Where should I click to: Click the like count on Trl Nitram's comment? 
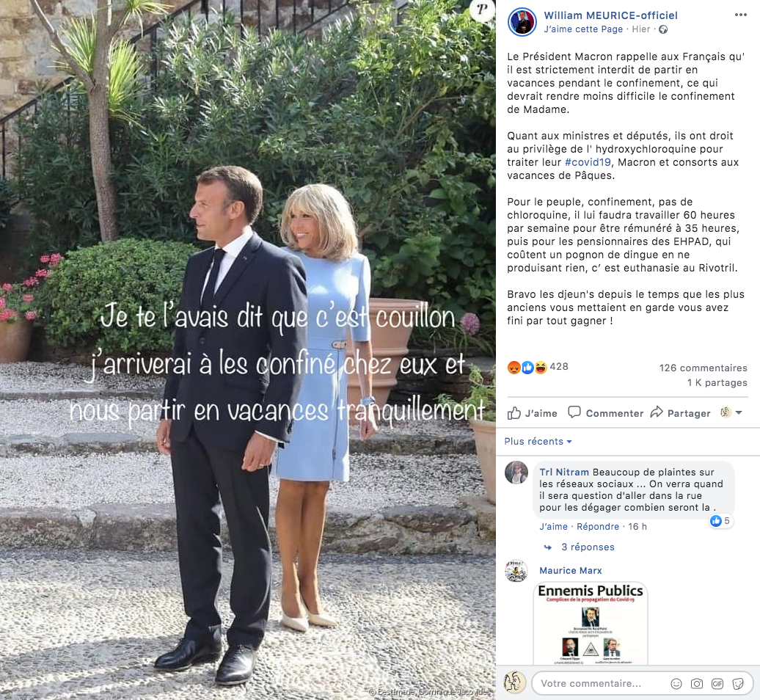pyautogui.click(x=720, y=521)
